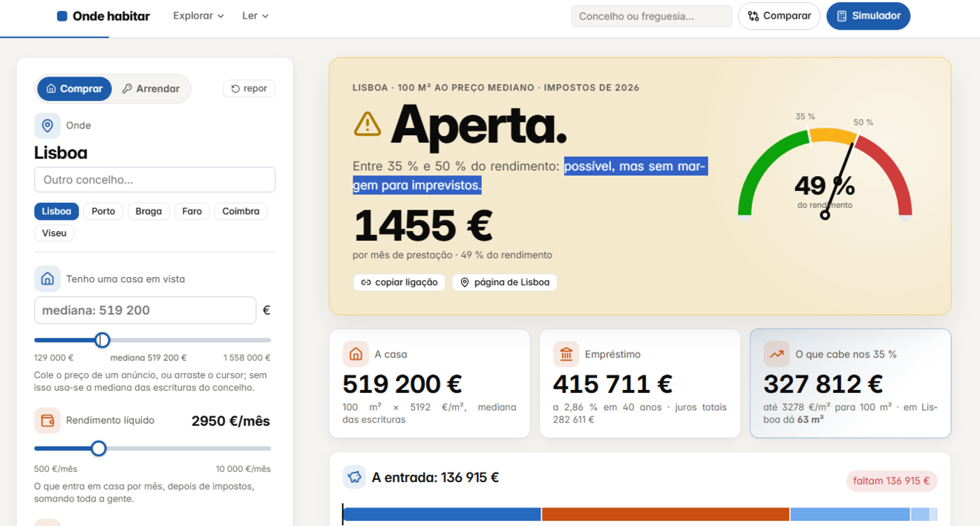This screenshot has width=980, height=526.
Task: Click the Onde habitar blue square logo
Action: pos(62,16)
